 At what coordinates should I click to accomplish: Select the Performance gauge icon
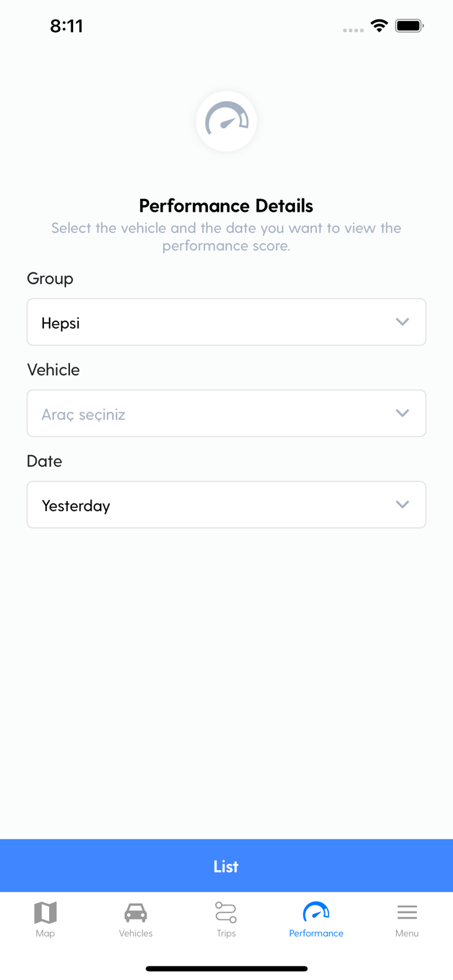tap(316, 912)
